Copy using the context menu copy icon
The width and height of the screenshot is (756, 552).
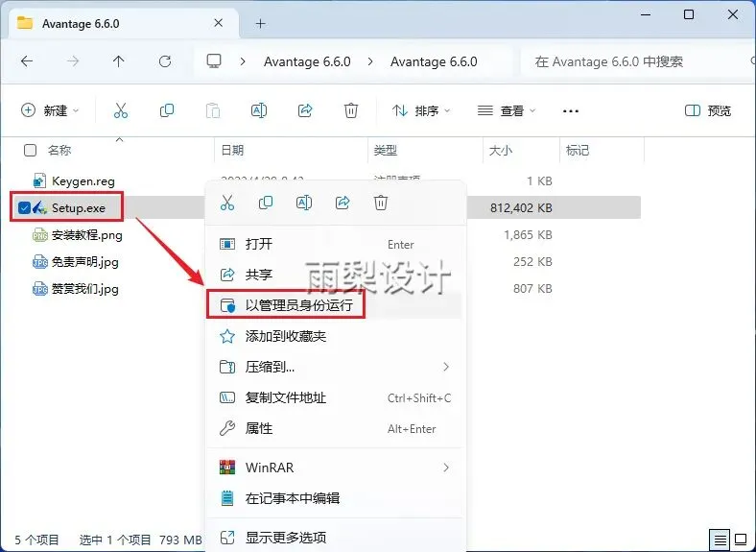pyautogui.click(x=266, y=203)
